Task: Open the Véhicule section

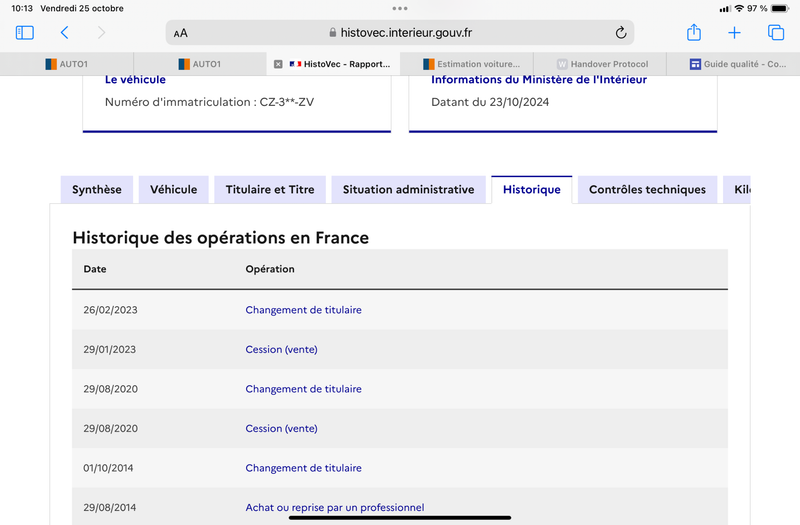Action: point(173,190)
